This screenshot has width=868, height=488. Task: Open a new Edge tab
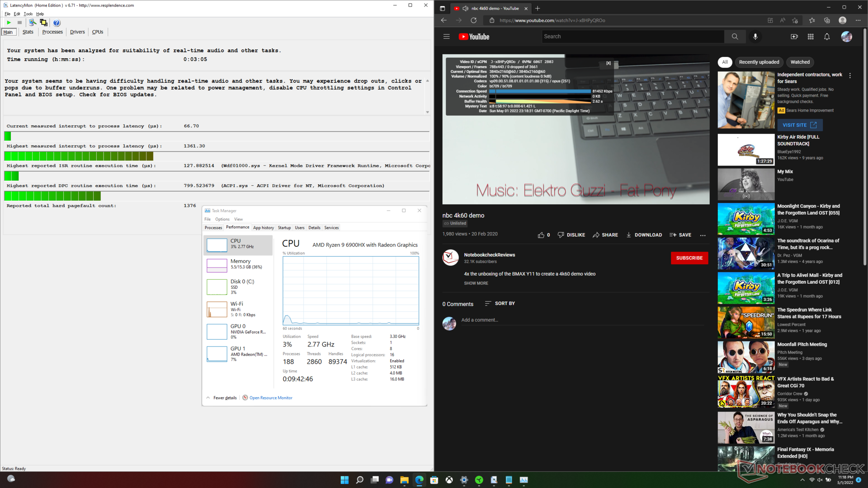coord(538,8)
